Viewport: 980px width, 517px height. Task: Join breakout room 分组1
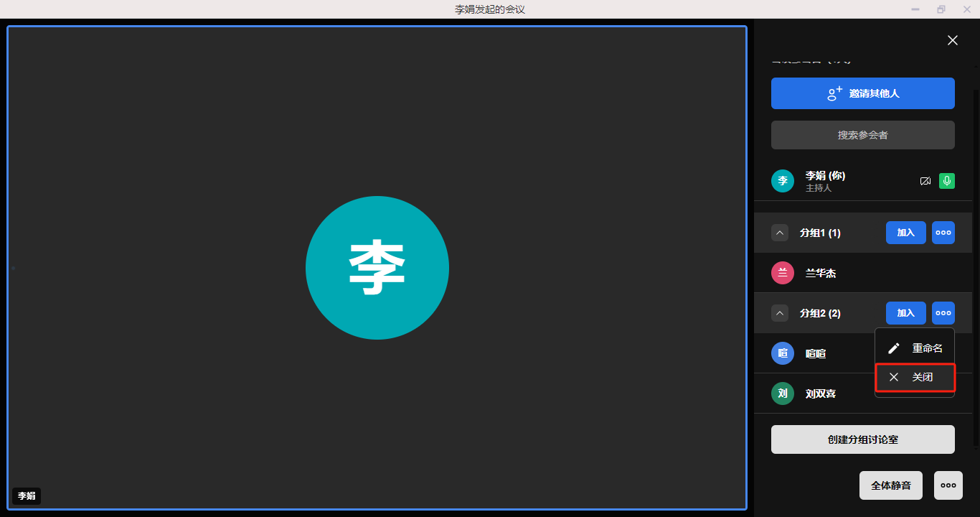(905, 233)
